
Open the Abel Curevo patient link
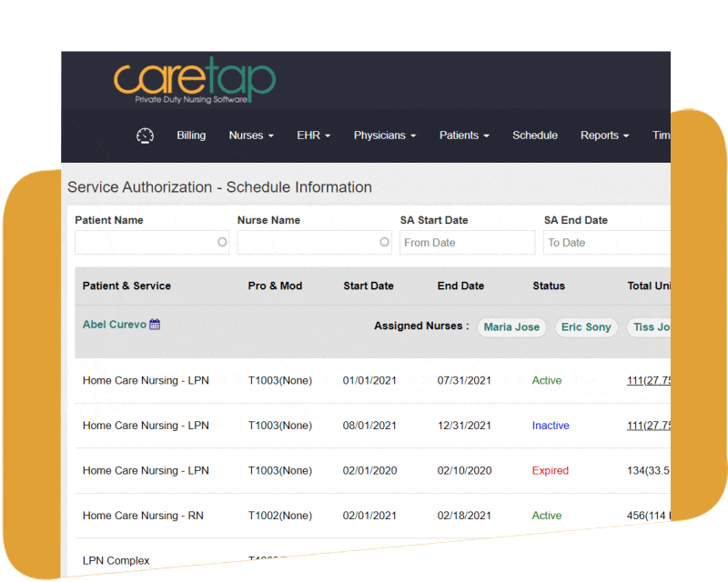114,325
